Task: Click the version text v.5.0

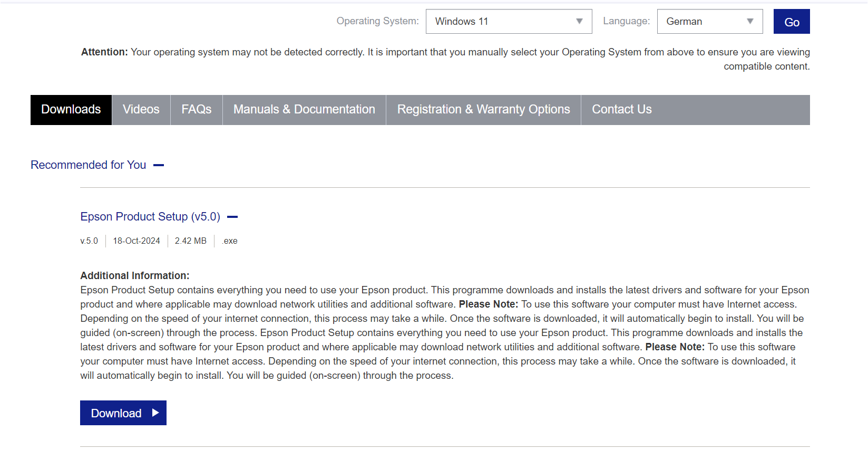Action: (89, 241)
